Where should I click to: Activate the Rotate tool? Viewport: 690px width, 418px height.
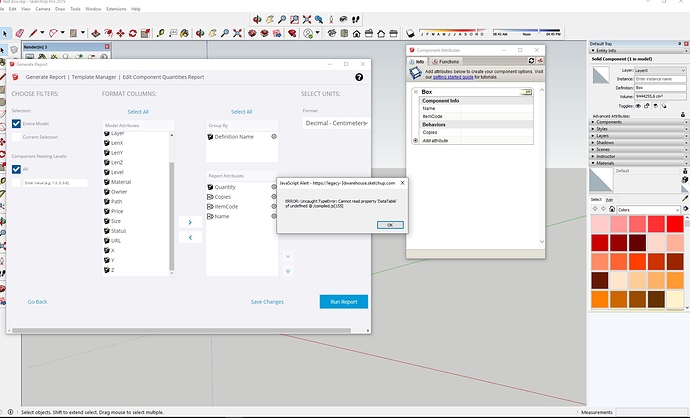(132, 33)
